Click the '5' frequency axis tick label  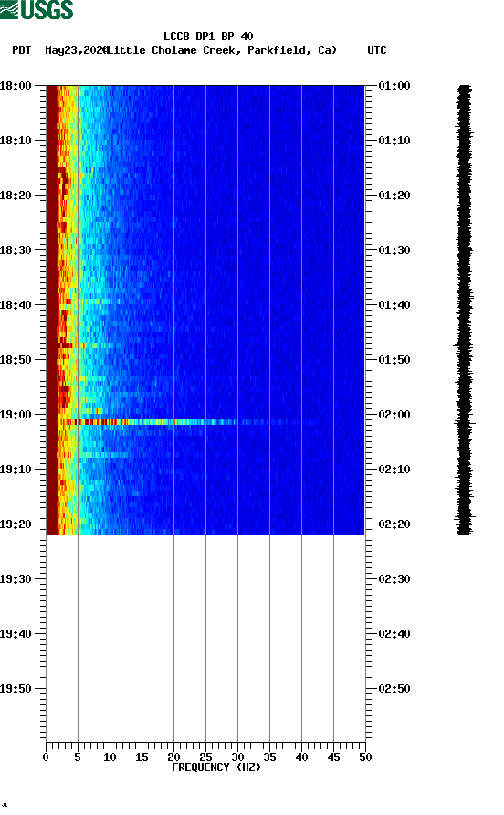(78, 757)
